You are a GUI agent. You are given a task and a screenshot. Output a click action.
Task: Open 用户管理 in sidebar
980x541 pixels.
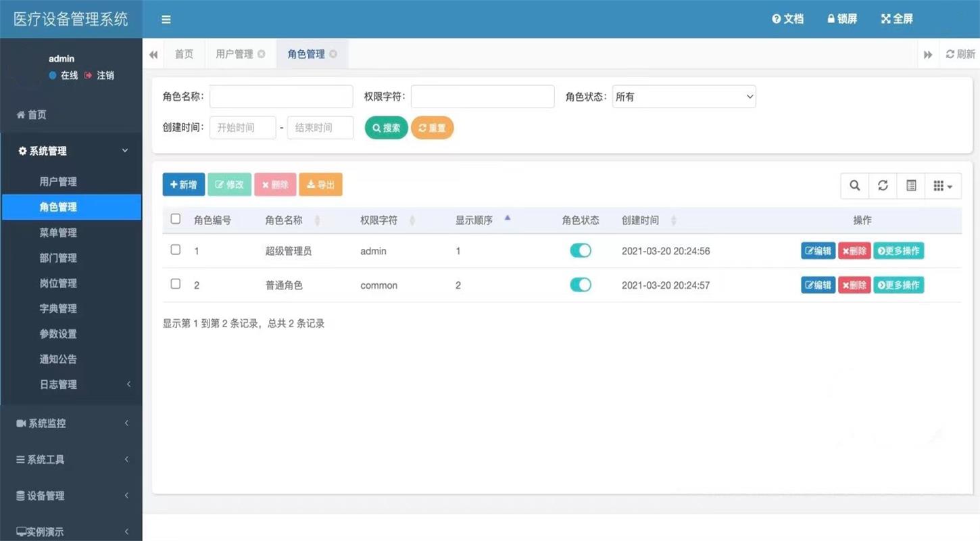click(x=58, y=182)
